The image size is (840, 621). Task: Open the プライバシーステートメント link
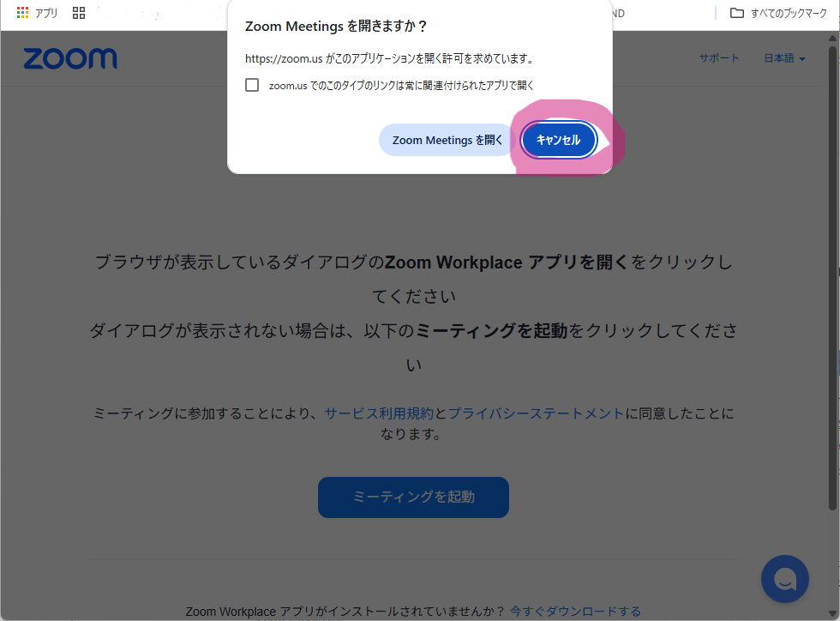(x=536, y=413)
